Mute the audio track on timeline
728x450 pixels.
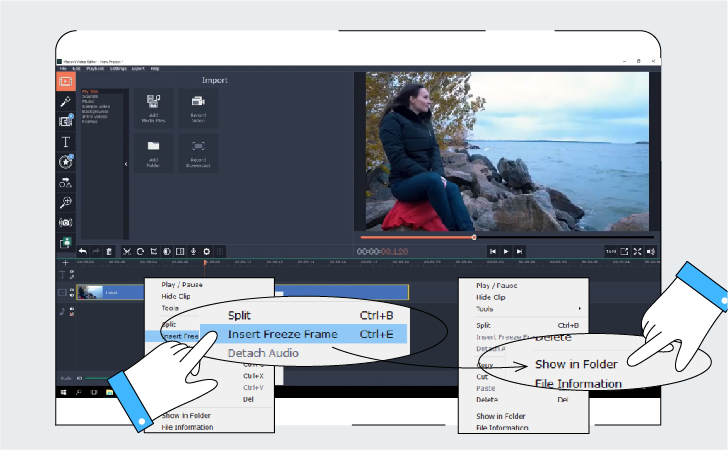point(72,314)
